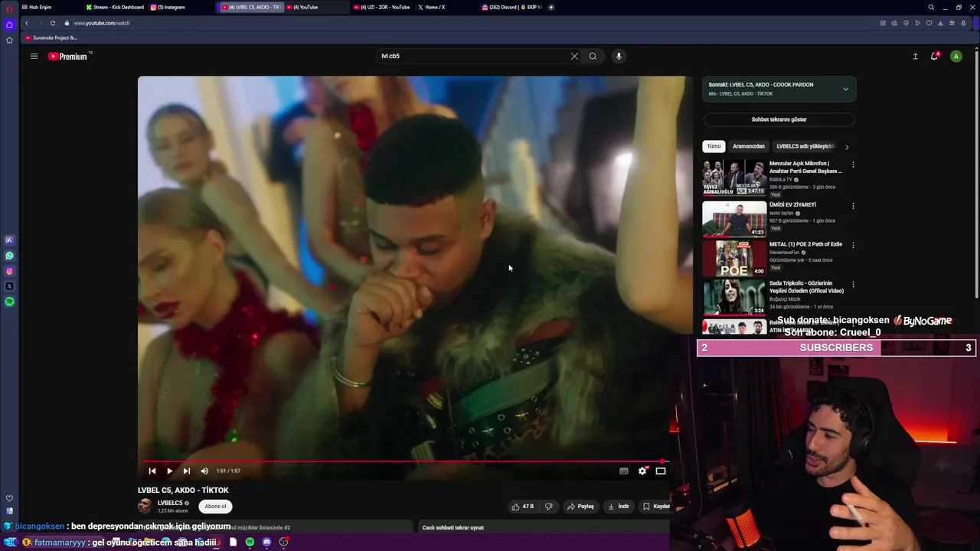Switch to the Discord browser tab
The height and width of the screenshot is (551, 980).
pos(511,7)
